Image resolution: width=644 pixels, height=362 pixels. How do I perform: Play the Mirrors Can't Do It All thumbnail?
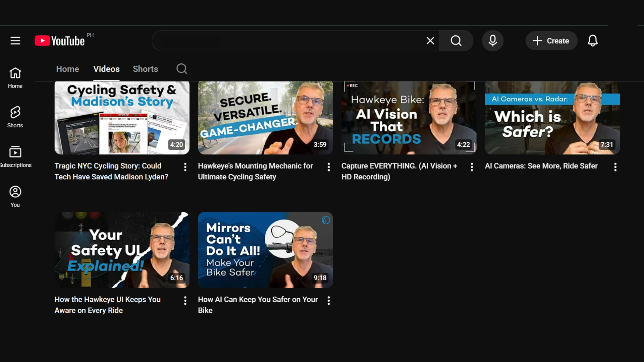265,250
